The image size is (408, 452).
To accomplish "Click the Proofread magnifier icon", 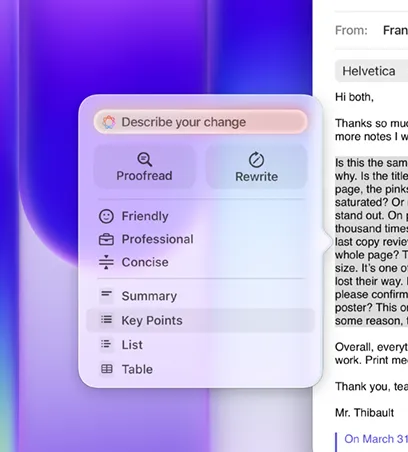I will [145, 159].
